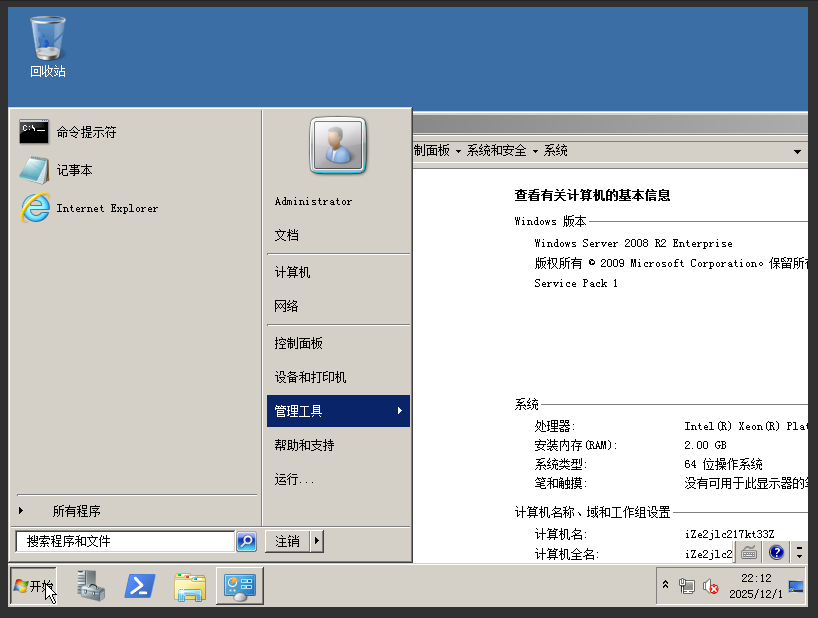Launch Windows PowerShell from taskbar

coord(140,586)
